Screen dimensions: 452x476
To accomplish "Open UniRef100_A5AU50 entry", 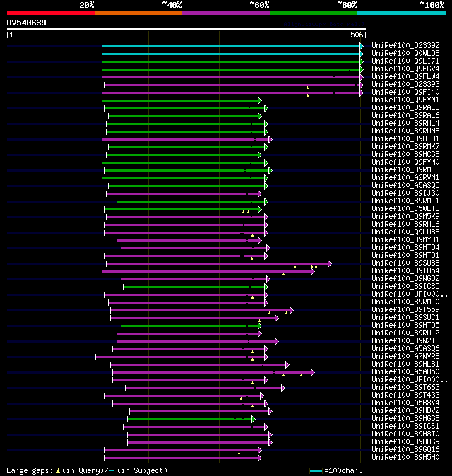I will pyautogui.click(x=405, y=372).
